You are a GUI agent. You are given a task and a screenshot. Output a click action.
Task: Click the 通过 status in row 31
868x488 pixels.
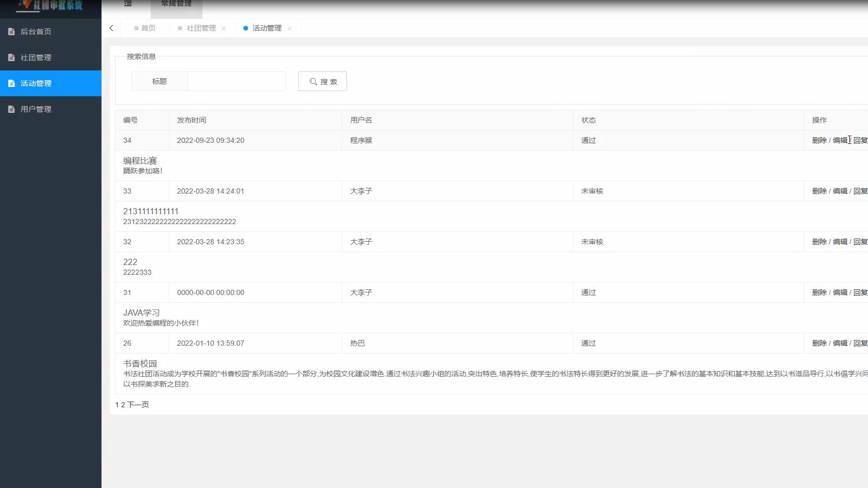[x=588, y=292]
